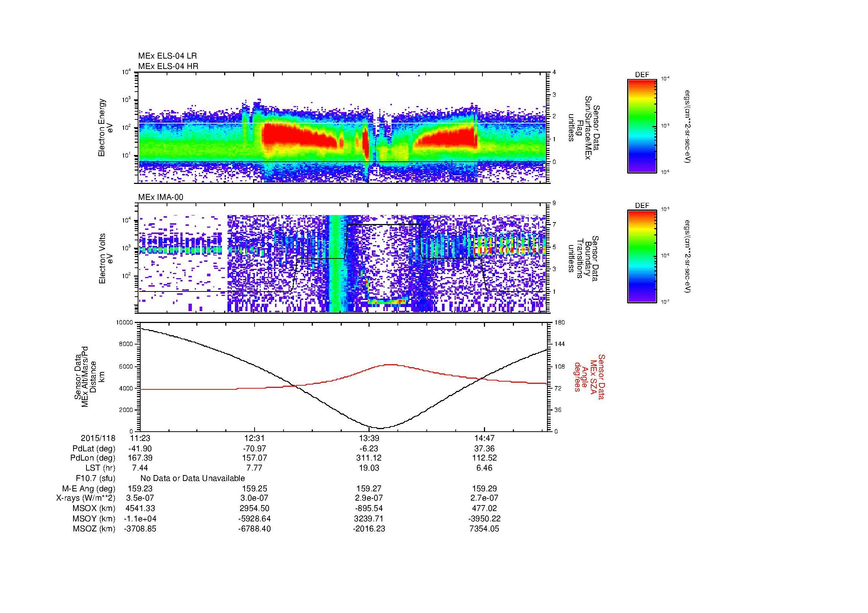Click the altitude minimum on the black curve
The height and width of the screenshot is (613, 868).
380,428
